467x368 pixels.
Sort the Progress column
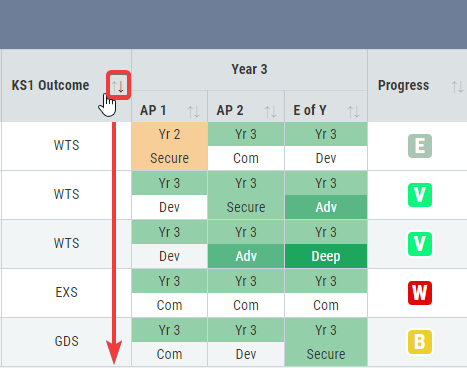pyautogui.click(x=457, y=87)
